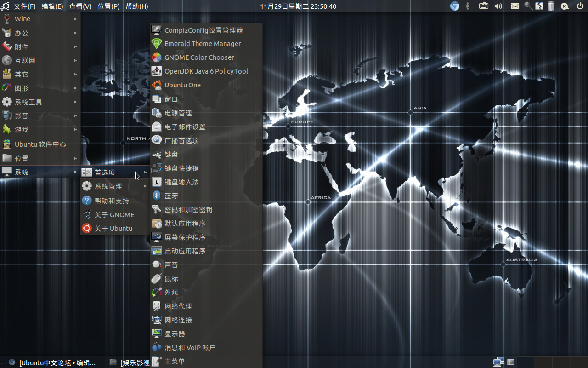Screen dimensions: 588x368
Task: Open Ubuntu One preferences
Action: click(206, 85)
